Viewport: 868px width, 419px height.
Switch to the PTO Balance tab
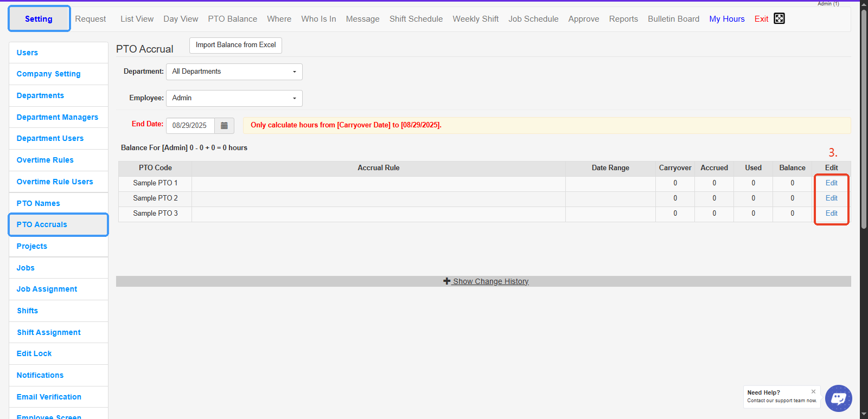[x=232, y=19]
